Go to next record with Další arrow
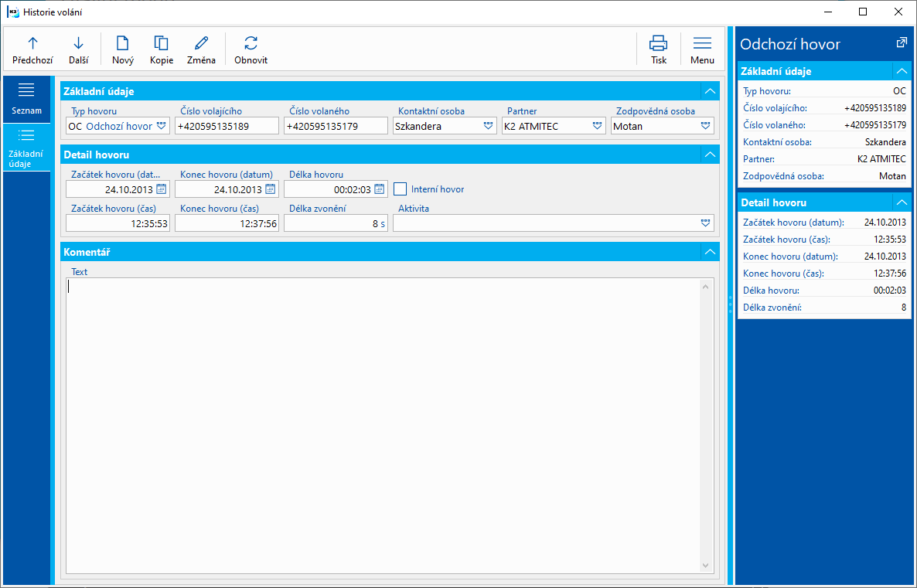The width and height of the screenshot is (917, 588). tap(78, 49)
